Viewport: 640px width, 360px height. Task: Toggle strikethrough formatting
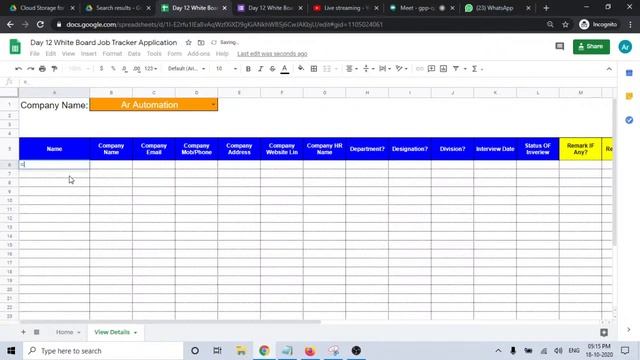pos(272,69)
